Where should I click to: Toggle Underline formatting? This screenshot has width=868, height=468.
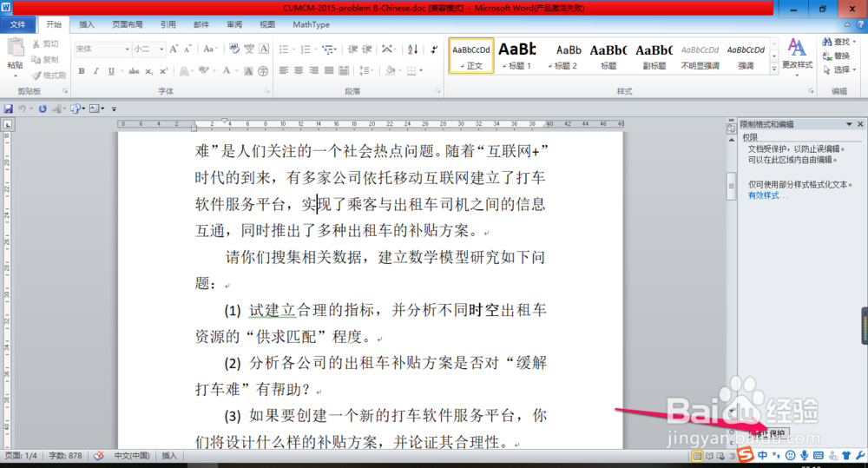(x=111, y=71)
